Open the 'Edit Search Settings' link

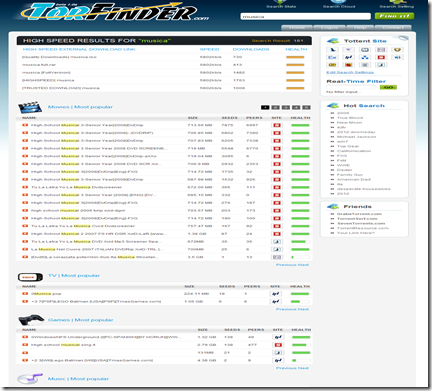click(x=350, y=72)
